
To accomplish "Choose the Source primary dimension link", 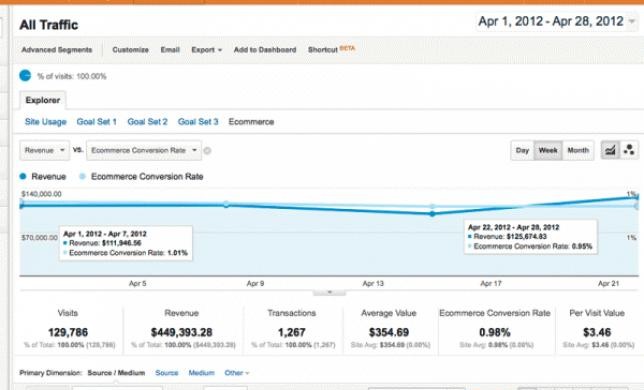I will 167,373.
